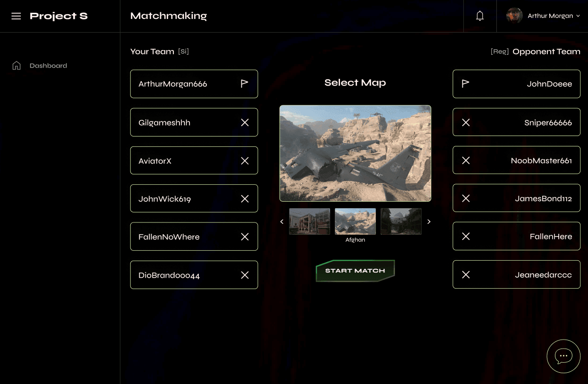
Task: Select the Afghan map thumbnail
Action: point(355,221)
